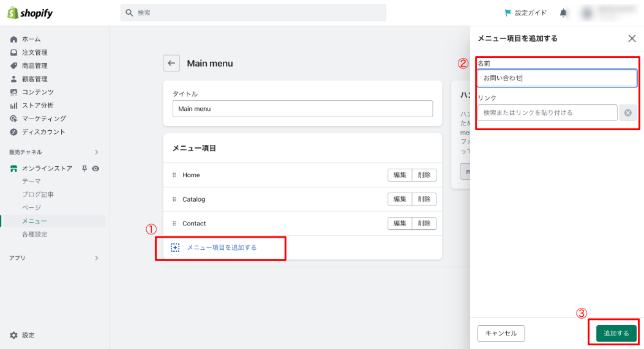The image size is (644, 349).
Task: Click the plus icon for adding menu item
Action: [x=175, y=248]
